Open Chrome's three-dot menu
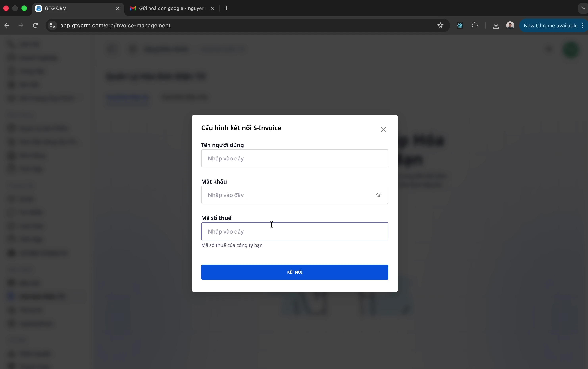Screen dimensions: 588x369 583,25
